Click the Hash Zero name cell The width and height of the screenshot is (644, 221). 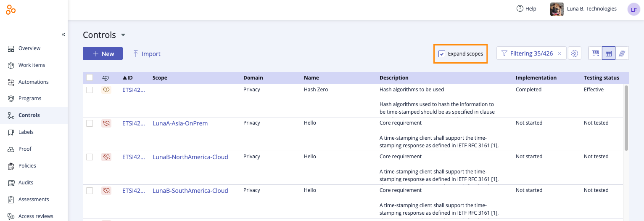click(x=316, y=90)
